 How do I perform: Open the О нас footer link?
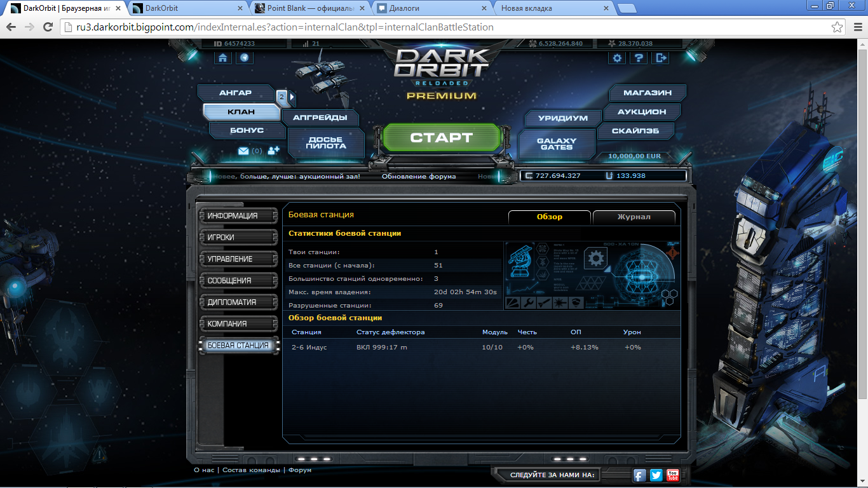pyautogui.click(x=204, y=470)
